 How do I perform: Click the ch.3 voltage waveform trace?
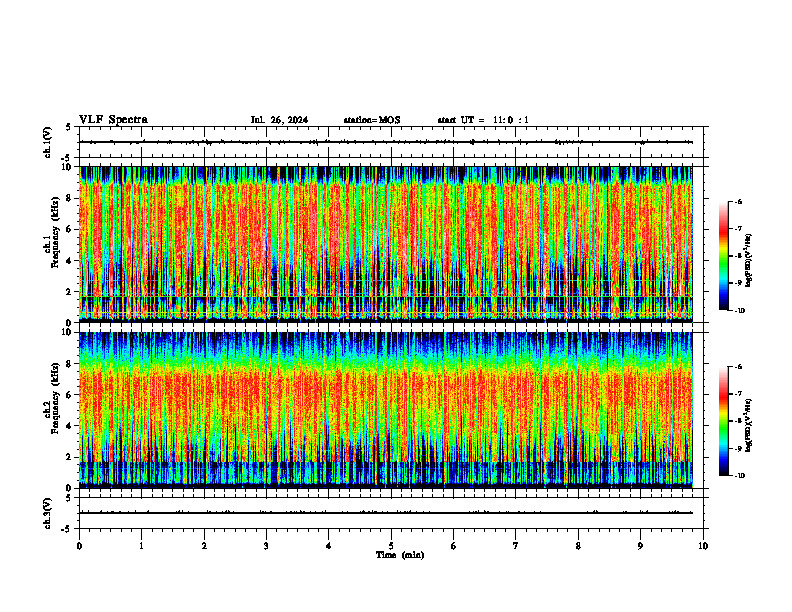coord(386,513)
